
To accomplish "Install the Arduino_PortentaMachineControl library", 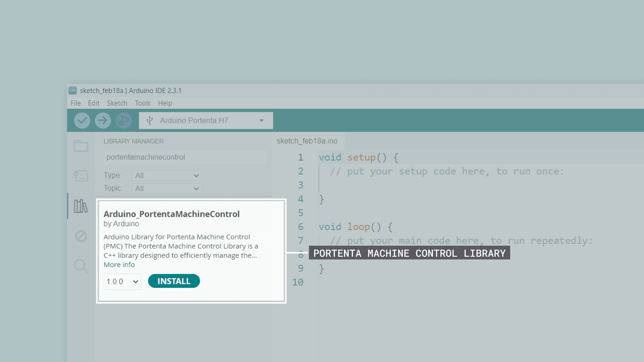I will [x=174, y=281].
